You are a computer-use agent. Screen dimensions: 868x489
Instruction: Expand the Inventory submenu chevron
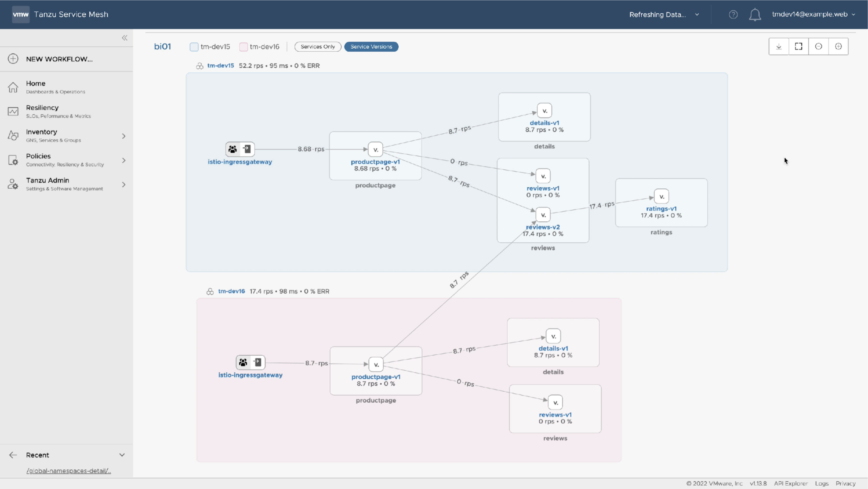tap(124, 136)
